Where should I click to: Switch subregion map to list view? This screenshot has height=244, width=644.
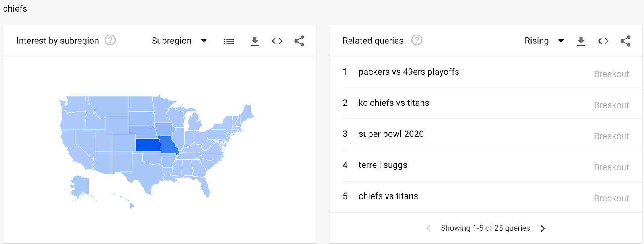pos(229,41)
